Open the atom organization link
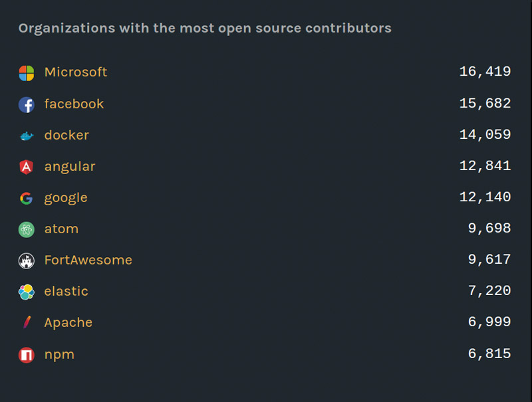 click(x=61, y=229)
